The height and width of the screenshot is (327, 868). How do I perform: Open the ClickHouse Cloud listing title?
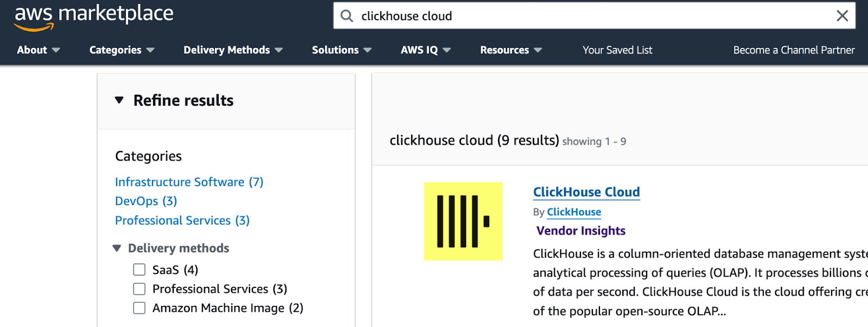point(586,192)
